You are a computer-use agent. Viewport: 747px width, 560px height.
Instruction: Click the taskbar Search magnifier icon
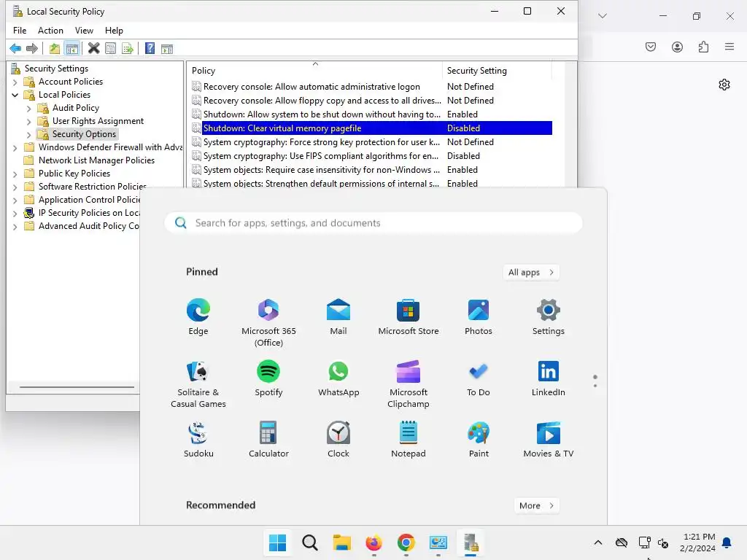tap(309, 542)
